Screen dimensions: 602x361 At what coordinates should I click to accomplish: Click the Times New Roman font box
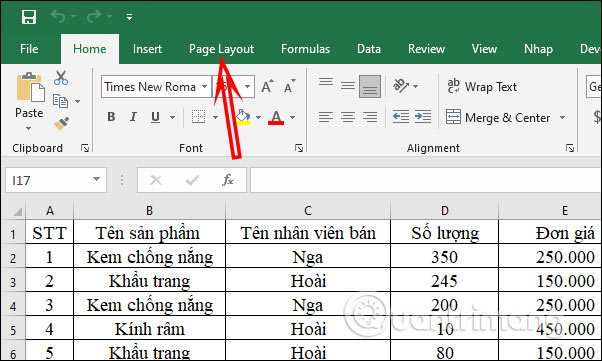[150, 87]
